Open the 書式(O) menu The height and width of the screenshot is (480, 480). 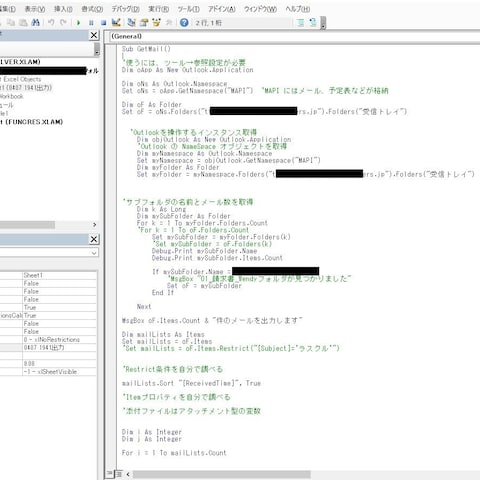pos(92,9)
